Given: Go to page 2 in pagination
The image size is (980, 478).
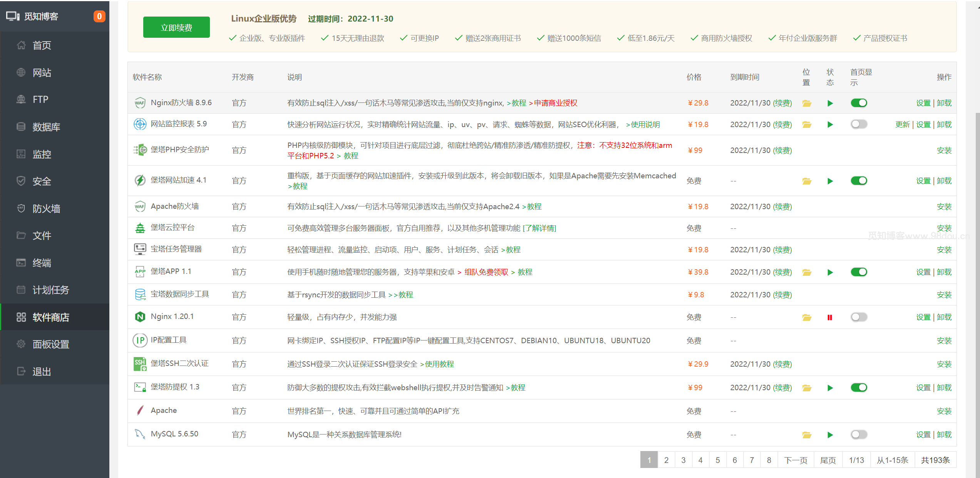Looking at the screenshot, I should click(x=666, y=460).
